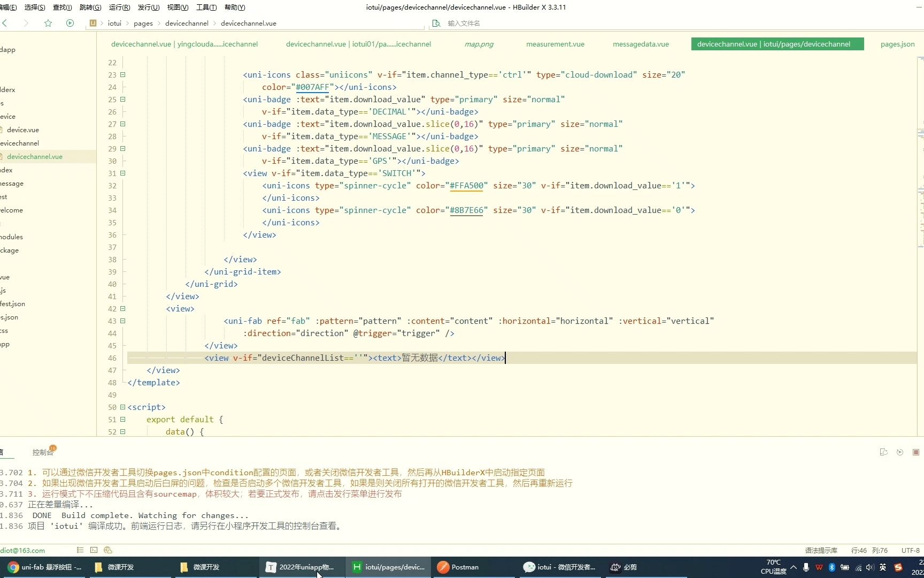The width and height of the screenshot is (924, 578).
Task: Open the 跳转(G) menu
Action: click(x=90, y=7)
